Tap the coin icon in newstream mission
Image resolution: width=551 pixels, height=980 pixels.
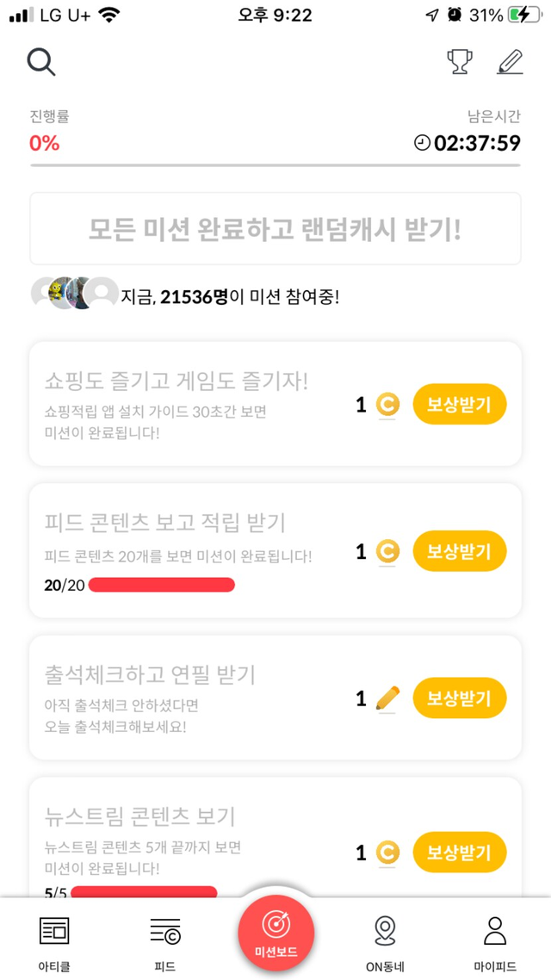[388, 853]
